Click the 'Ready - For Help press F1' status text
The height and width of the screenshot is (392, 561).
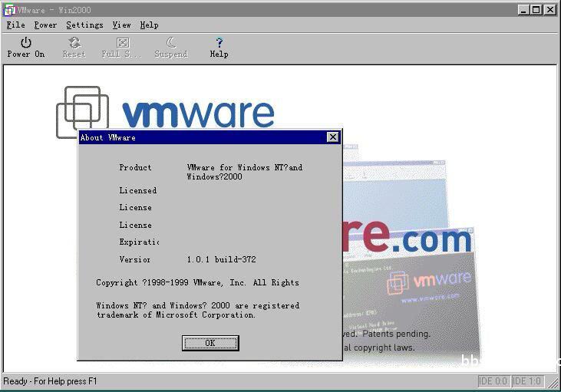tap(50, 381)
